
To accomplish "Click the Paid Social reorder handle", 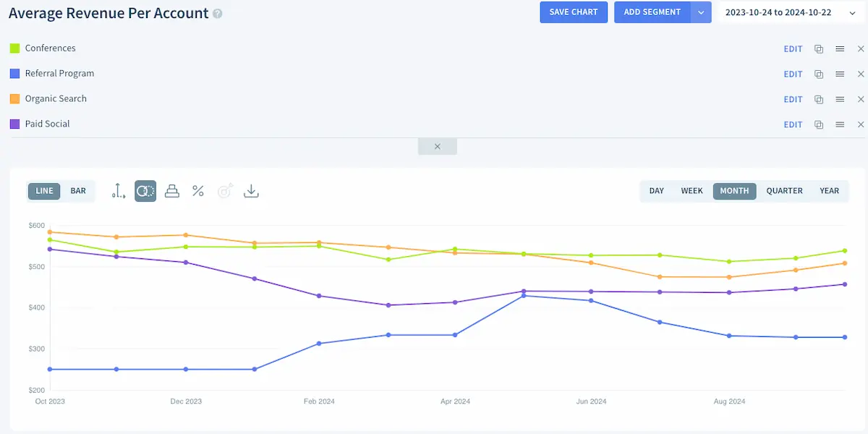I will 840,125.
